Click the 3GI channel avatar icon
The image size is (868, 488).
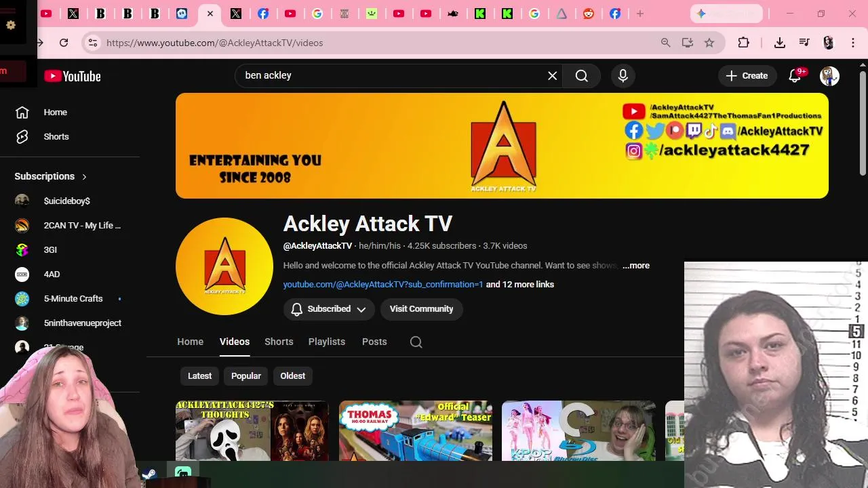click(x=22, y=249)
